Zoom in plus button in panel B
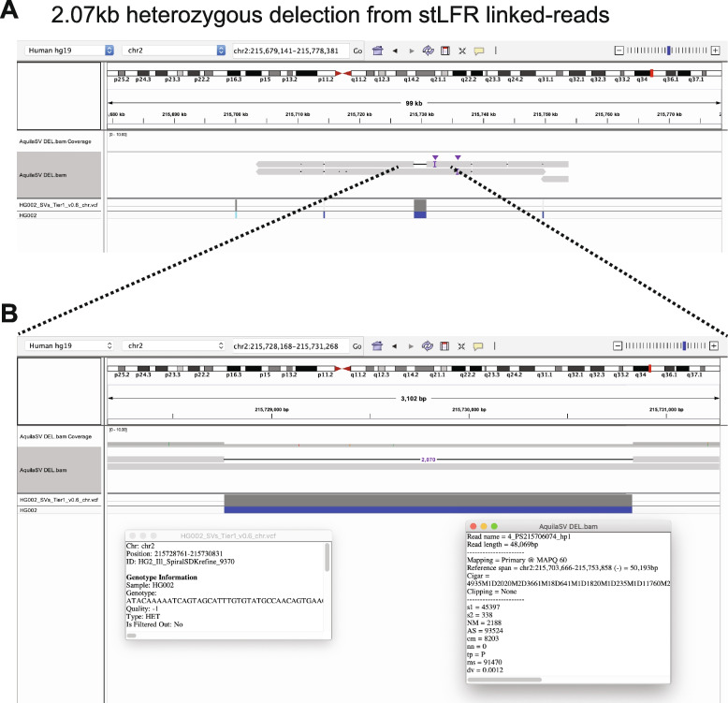 click(714, 345)
